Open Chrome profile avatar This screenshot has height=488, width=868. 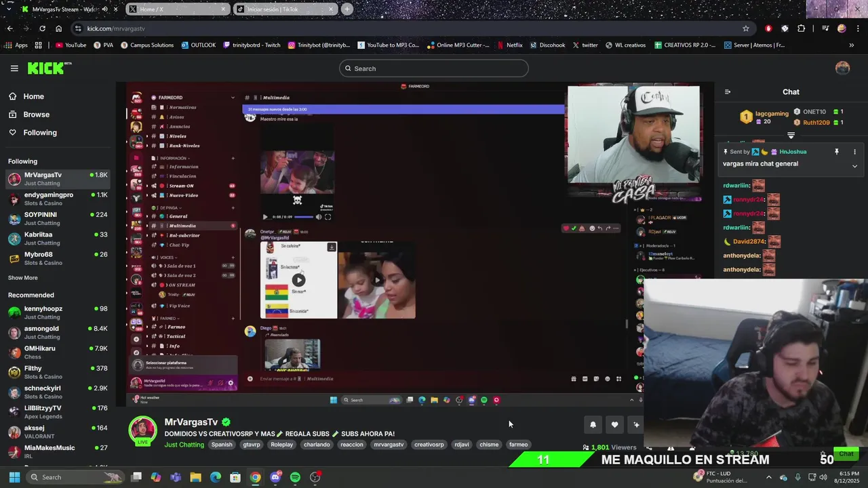coord(842,28)
